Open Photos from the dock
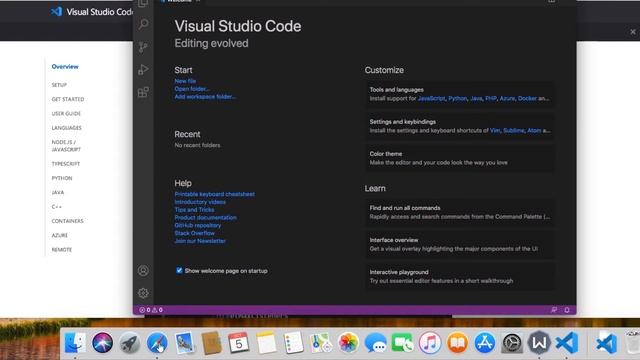The image size is (640, 360). coord(348,342)
